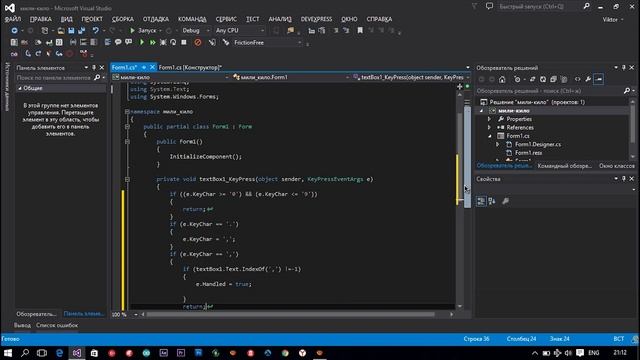Click the editor horizontal scrollbar
The height and width of the screenshot is (360, 640).
point(290,315)
